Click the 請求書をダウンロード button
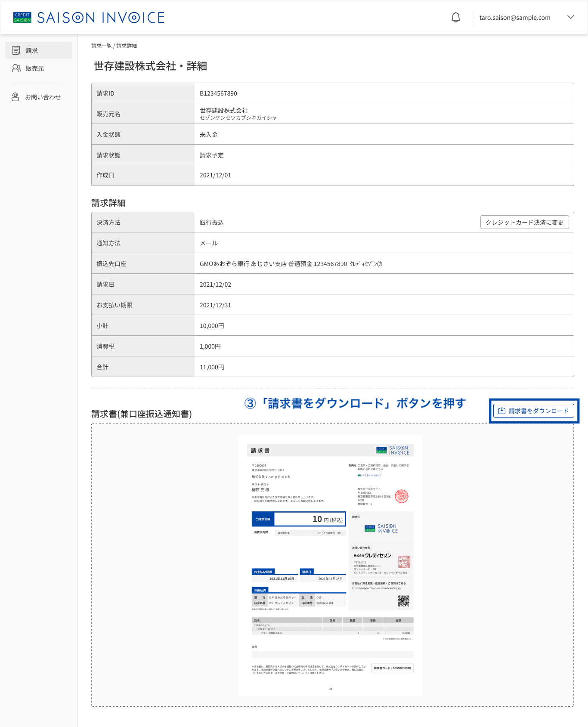 pos(533,411)
